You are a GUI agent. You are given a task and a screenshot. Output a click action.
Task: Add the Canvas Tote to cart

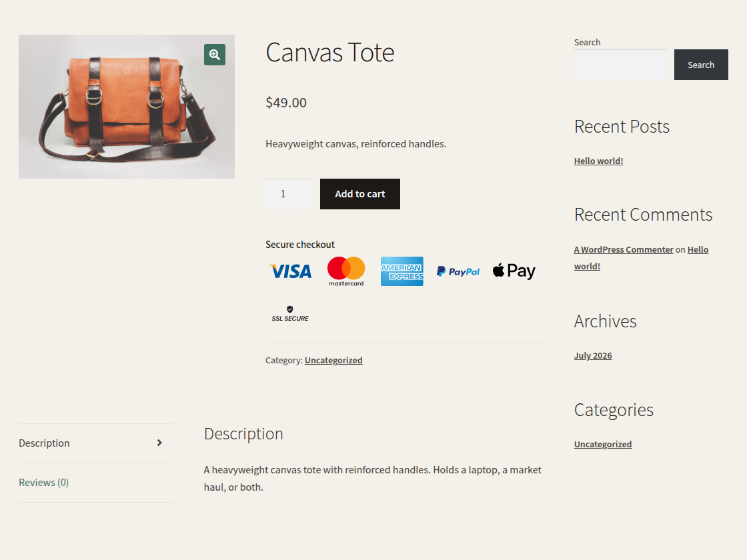pyautogui.click(x=360, y=194)
